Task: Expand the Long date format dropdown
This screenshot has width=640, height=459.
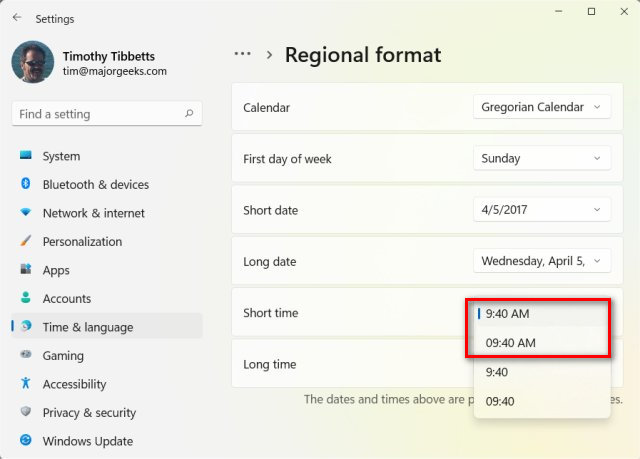Action: click(x=541, y=261)
